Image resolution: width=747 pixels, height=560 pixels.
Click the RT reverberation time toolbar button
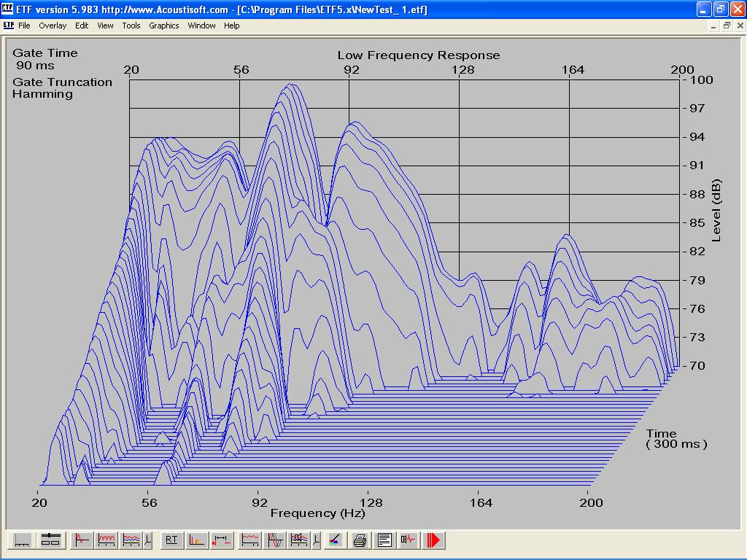(171, 540)
